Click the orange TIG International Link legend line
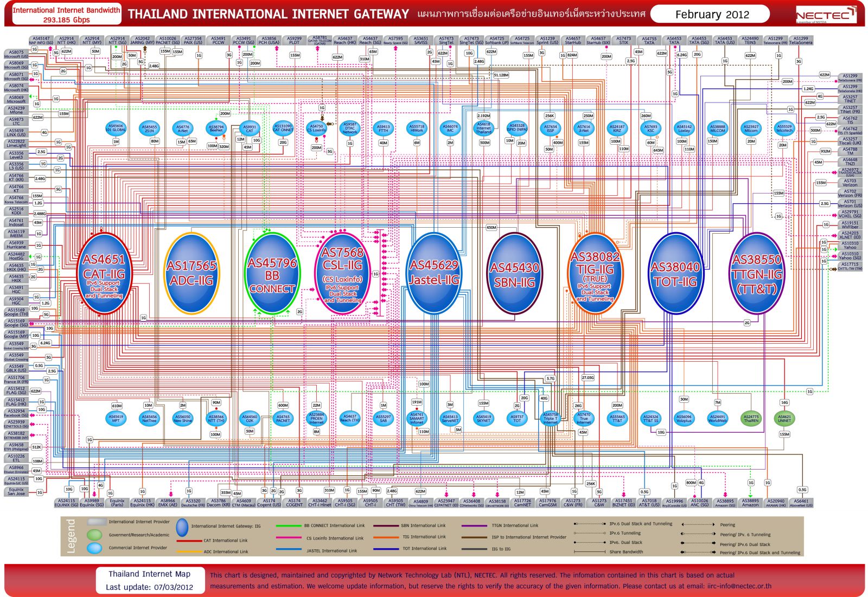 pos(386,537)
